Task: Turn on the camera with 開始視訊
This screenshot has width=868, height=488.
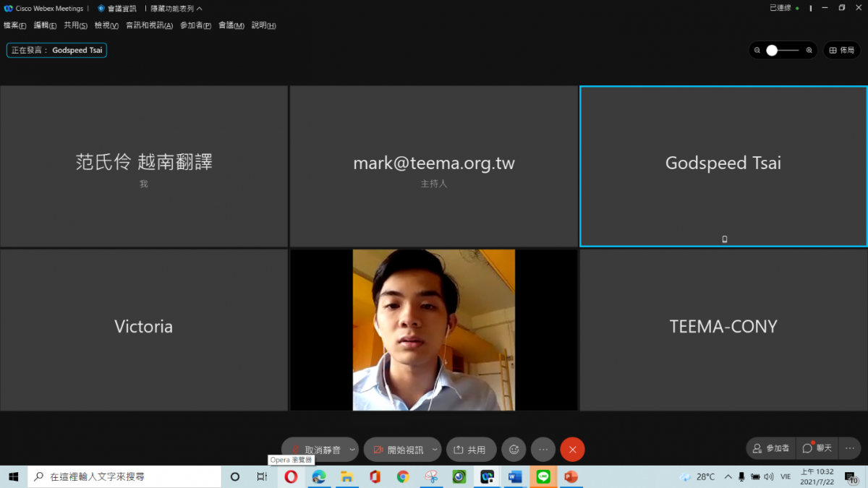Action: tap(398, 450)
